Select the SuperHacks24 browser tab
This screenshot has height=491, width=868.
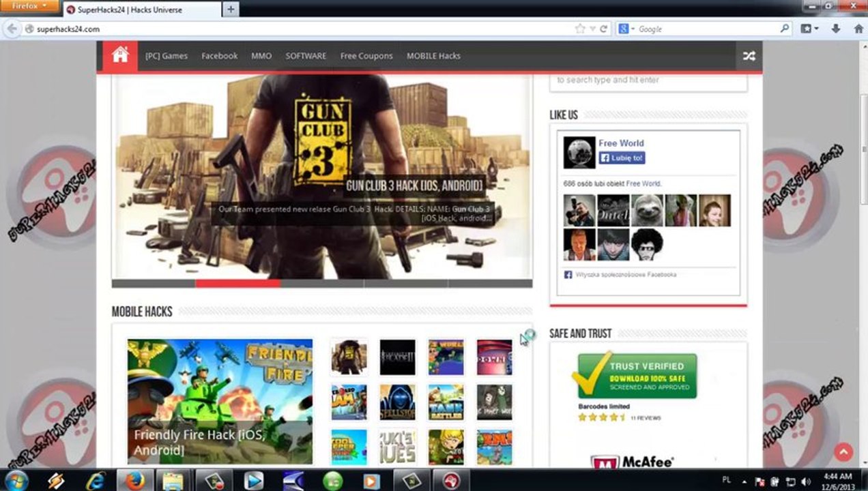(x=142, y=10)
